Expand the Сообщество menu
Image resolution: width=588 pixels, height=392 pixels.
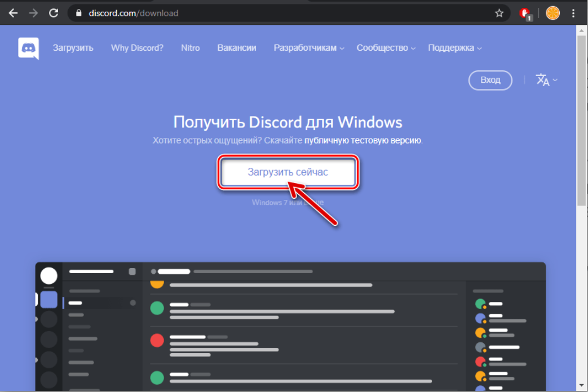(386, 48)
